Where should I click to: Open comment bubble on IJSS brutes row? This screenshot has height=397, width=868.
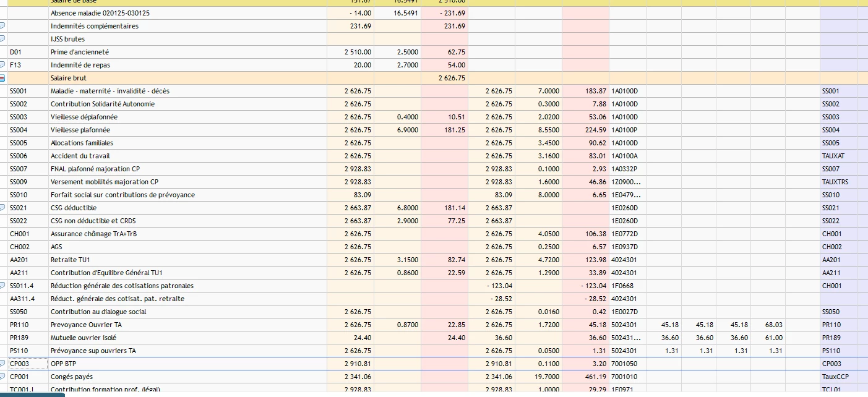2,39
